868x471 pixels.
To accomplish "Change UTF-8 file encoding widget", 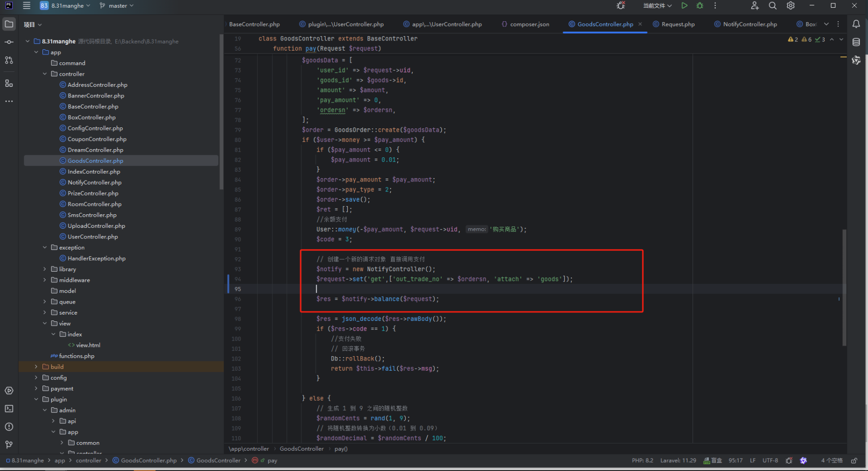I will click(x=770, y=460).
